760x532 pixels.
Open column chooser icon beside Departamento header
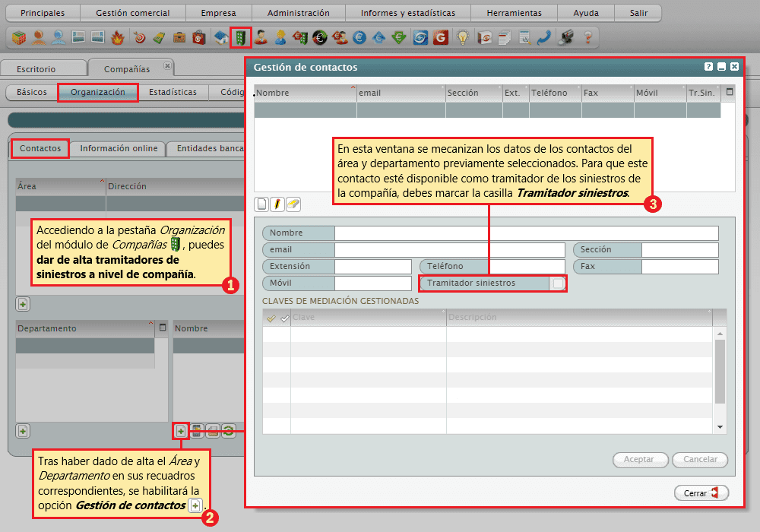pyautogui.click(x=163, y=328)
